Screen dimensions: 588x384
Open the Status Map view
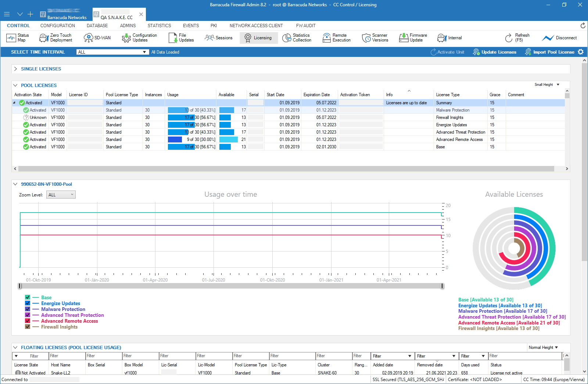pos(18,38)
